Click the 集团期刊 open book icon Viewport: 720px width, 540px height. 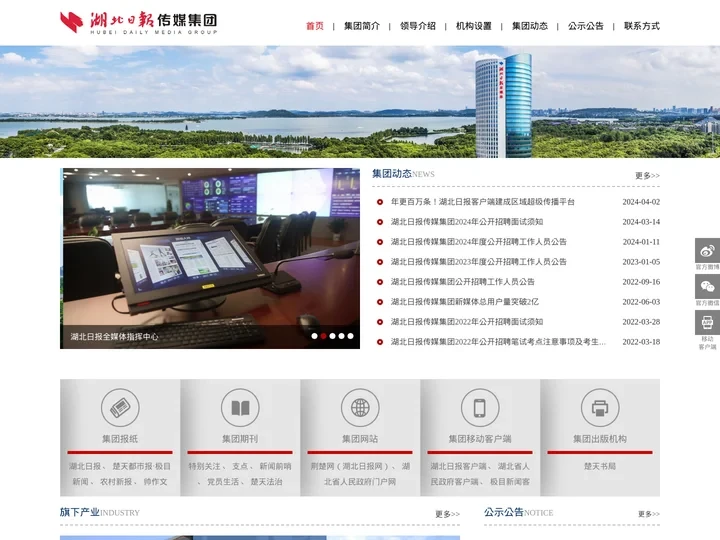[x=240, y=407]
